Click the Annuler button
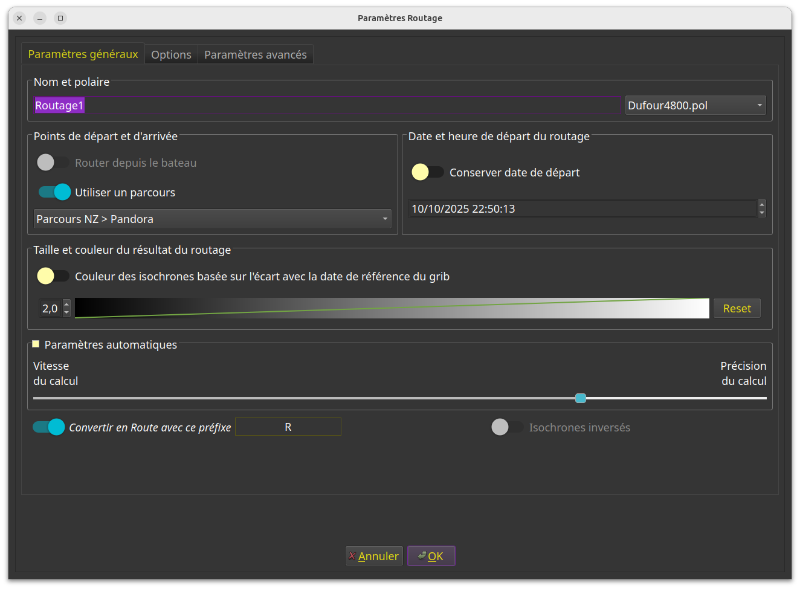800x589 pixels. pos(374,556)
